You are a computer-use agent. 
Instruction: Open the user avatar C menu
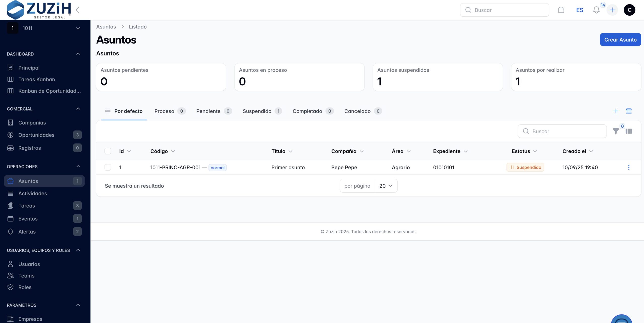(629, 10)
